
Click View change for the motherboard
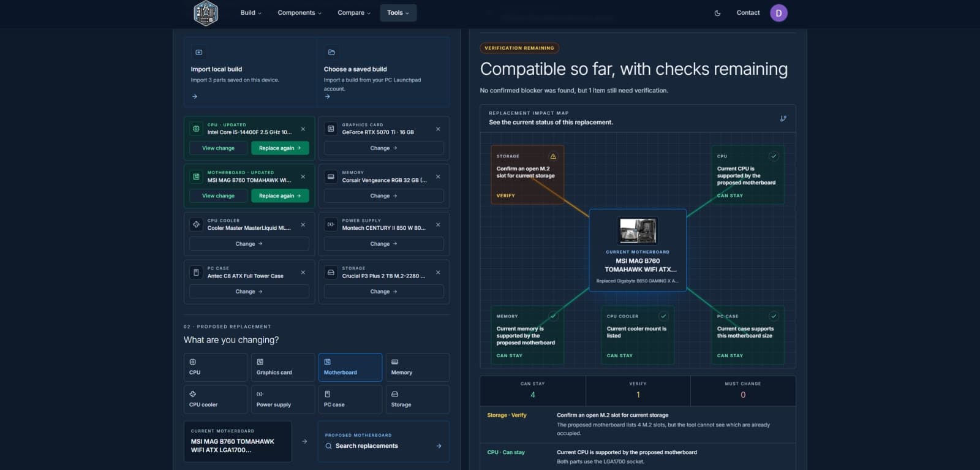point(218,196)
